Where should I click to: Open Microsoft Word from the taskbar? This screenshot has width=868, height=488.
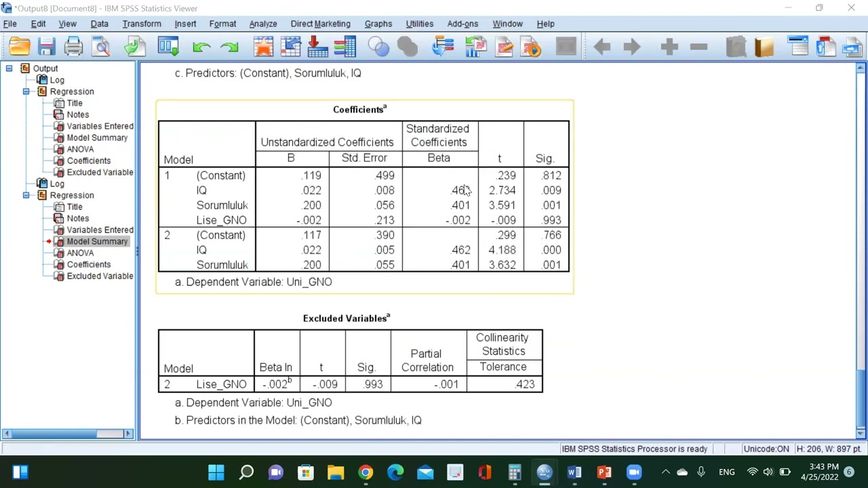coord(574,472)
